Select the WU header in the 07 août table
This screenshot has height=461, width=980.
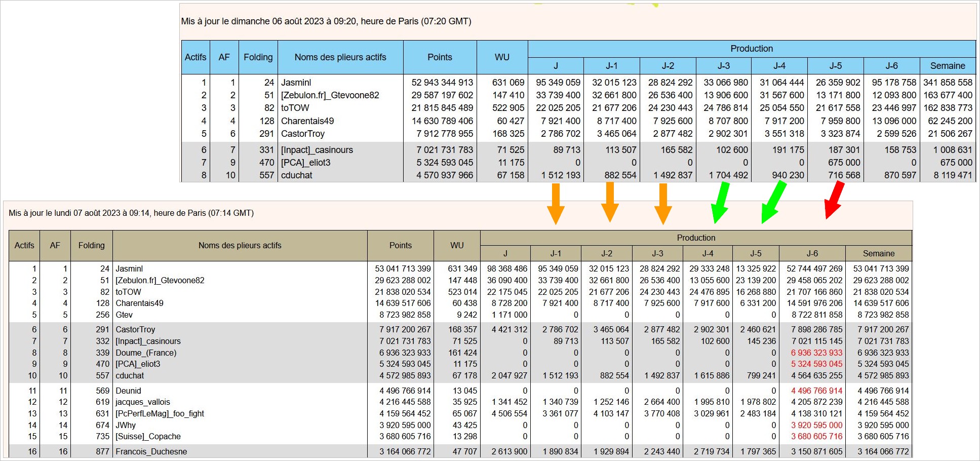457,245
